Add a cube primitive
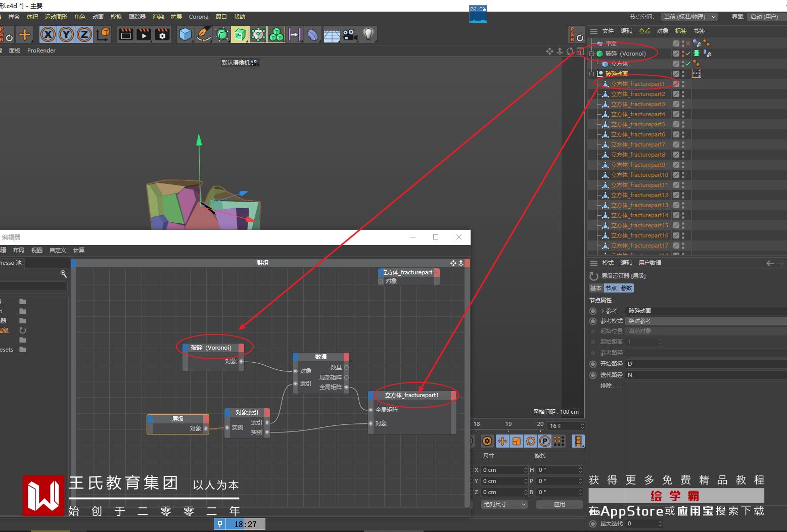 186,34
